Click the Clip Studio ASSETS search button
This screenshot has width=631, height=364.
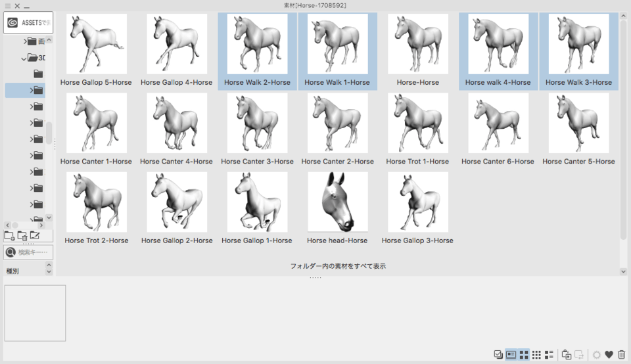(x=28, y=22)
